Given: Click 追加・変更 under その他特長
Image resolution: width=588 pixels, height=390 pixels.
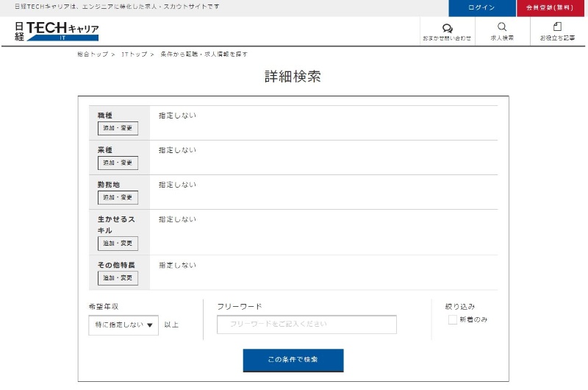Looking at the screenshot, I should 118,277.
